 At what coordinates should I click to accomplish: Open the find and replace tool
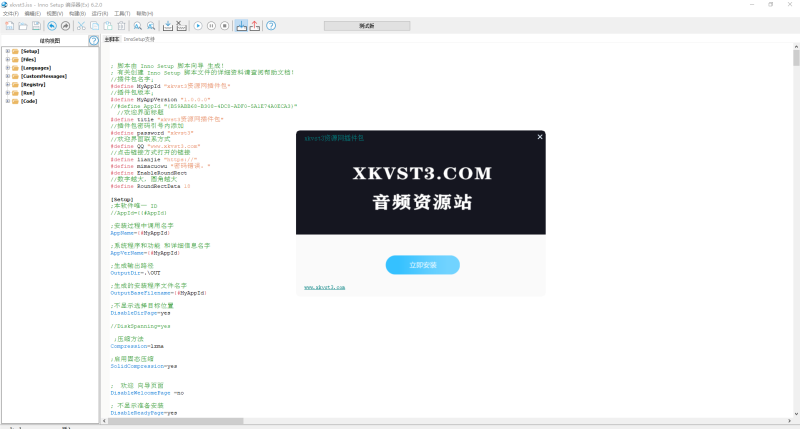[151, 26]
